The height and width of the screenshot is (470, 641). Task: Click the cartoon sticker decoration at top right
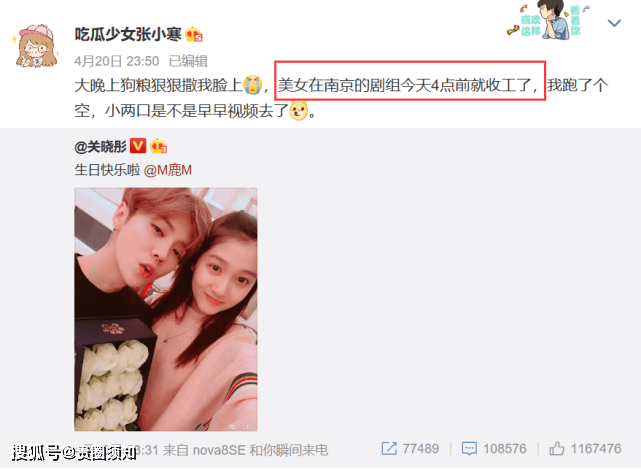549,20
